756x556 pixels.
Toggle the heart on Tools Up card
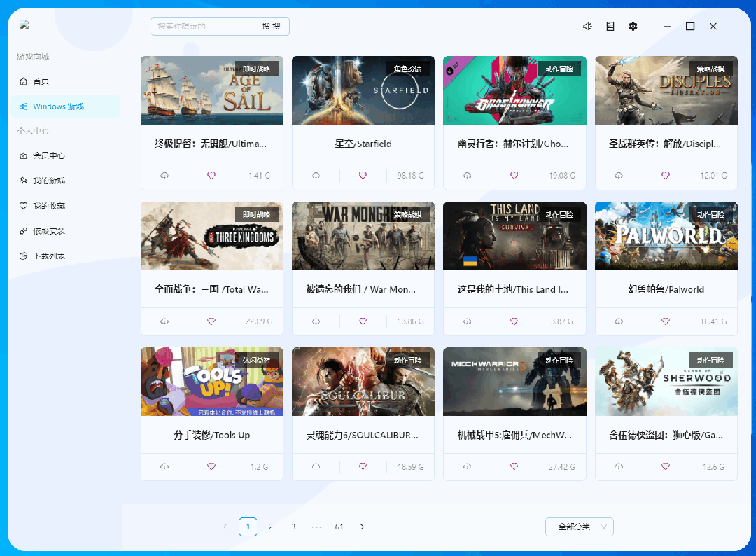(211, 466)
